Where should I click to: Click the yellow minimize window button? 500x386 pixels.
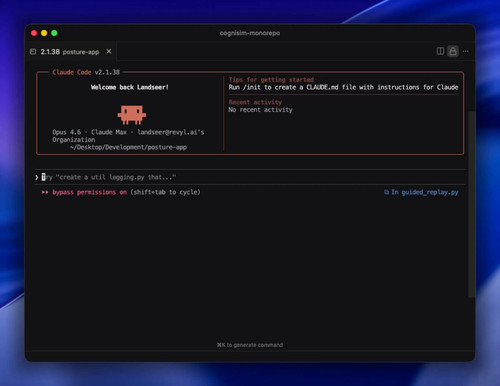point(44,33)
